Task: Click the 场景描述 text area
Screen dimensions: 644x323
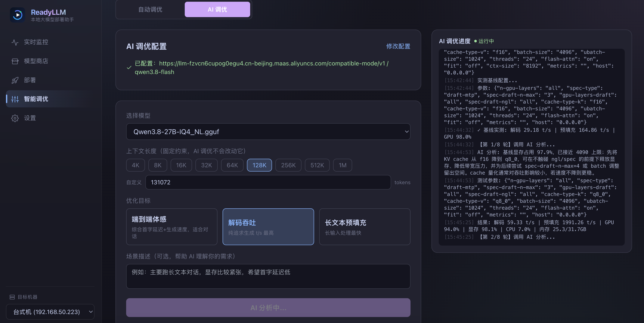Action: (x=268, y=276)
